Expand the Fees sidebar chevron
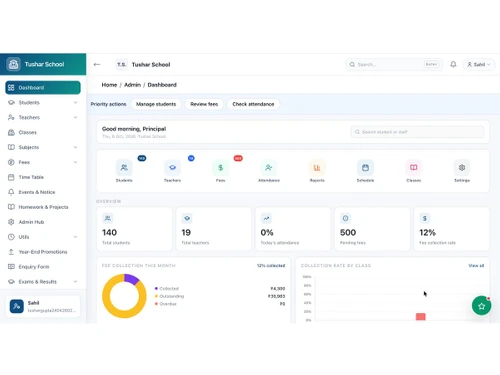The image size is (500, 375). pos(75,162)
